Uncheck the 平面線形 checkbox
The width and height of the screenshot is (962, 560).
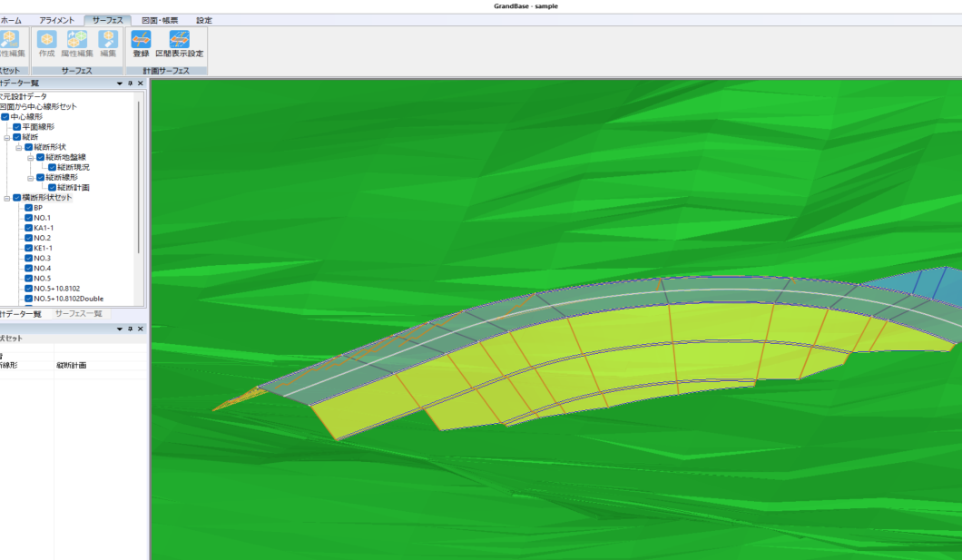tap(16, 127)
